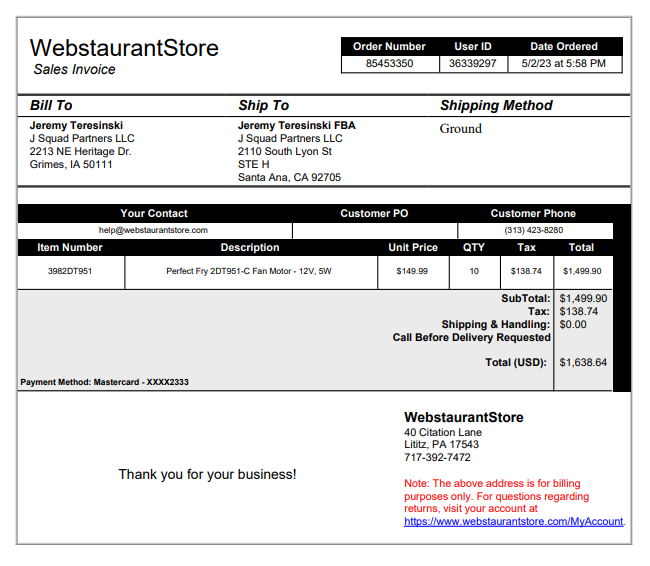Viewport: 650px width, 566px height.
Task: Select the User ID value 36339297
Action: point(473,63)
